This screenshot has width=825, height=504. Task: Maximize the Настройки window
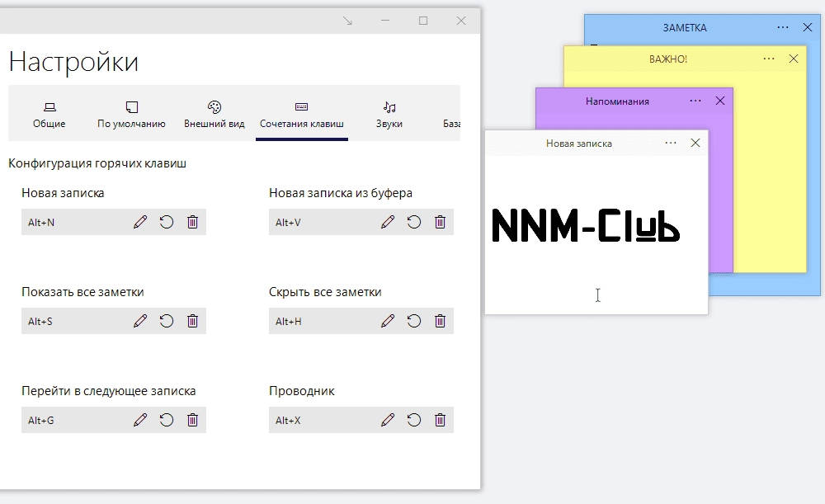click(423, 21)
